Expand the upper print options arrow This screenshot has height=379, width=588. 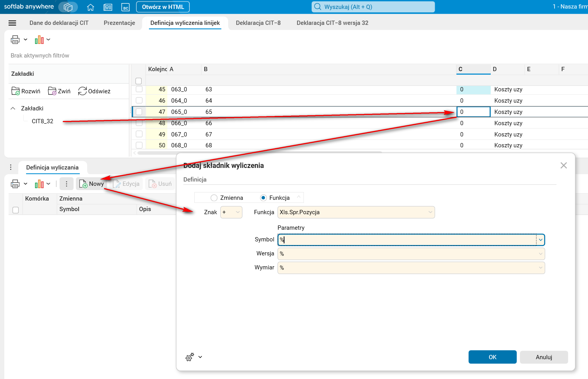tap(26, 40)
